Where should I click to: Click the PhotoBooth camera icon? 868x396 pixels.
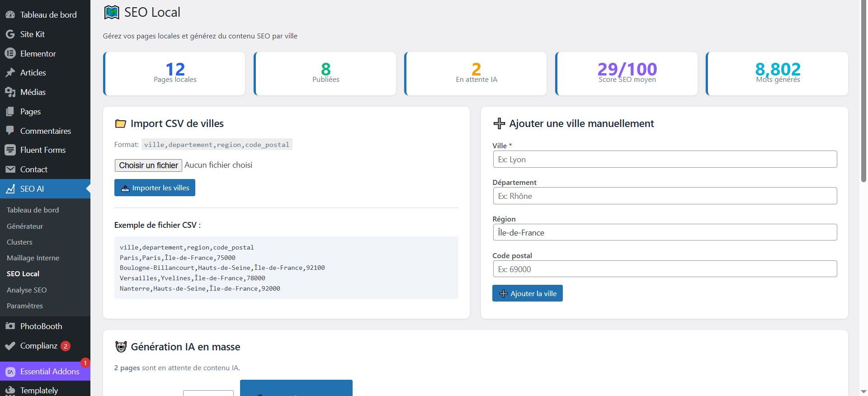coord(10,326)
